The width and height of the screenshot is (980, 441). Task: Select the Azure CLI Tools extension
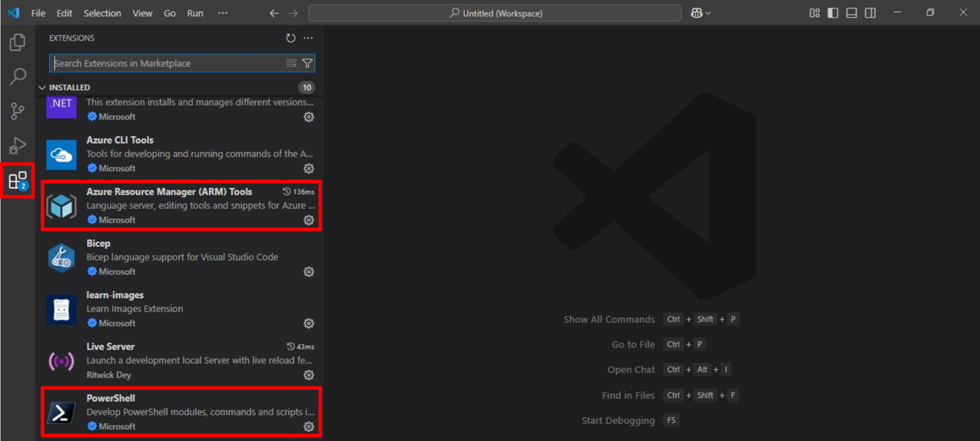[179, 154]
